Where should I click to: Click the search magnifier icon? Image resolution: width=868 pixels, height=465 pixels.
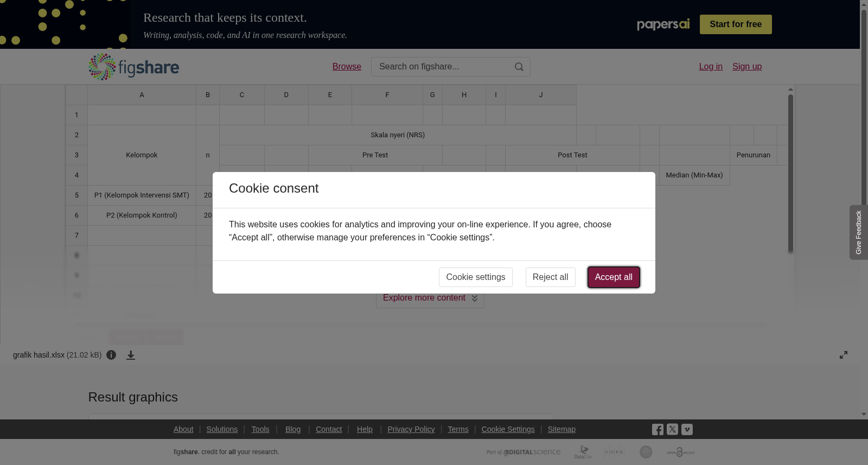pos(519,67)
